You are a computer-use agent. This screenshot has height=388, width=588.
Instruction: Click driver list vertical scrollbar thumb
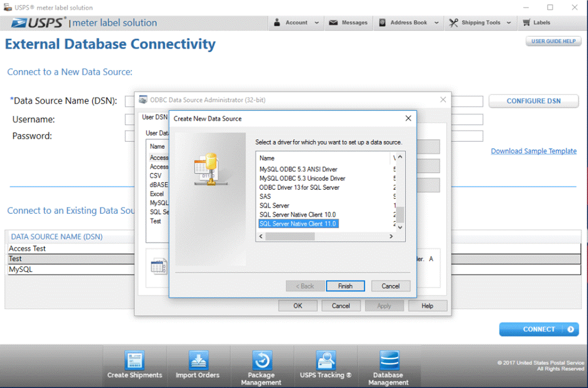401,214
